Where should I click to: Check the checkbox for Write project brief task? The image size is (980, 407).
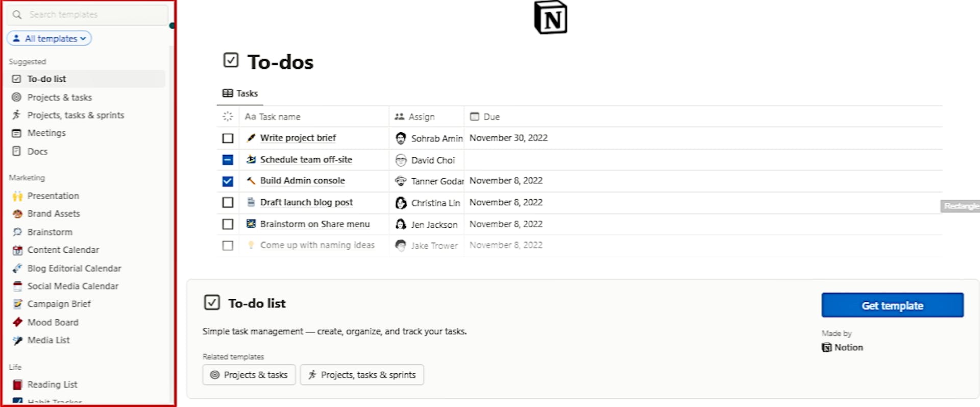click(228, 138)
